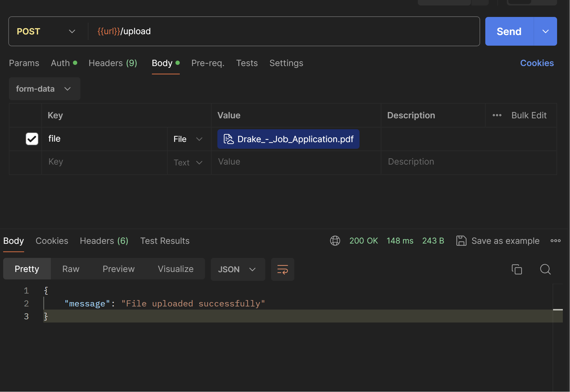Viewport: 570px width, 392px height.
Task: Uncheck the file row checkbox
Action: coord(32,139)
